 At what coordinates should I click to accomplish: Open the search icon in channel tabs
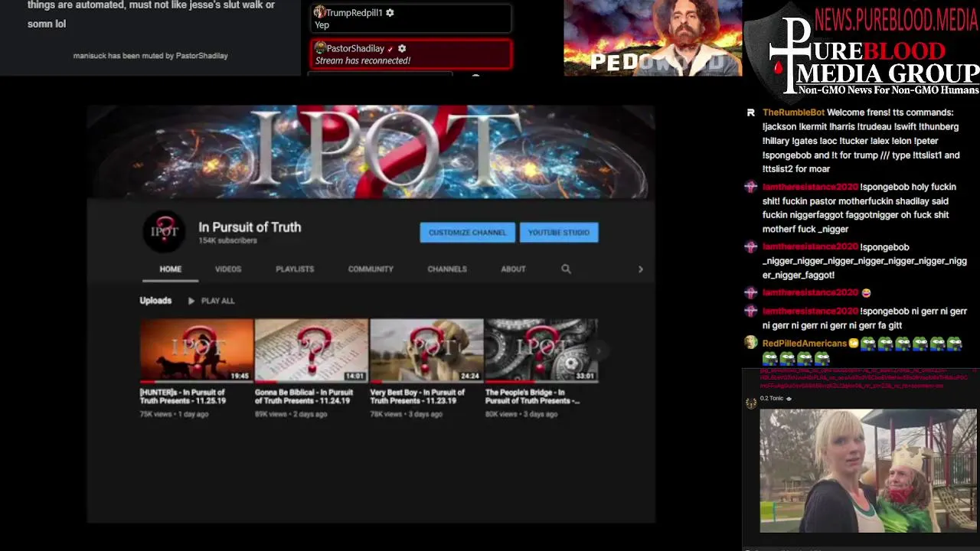[566, 269]
